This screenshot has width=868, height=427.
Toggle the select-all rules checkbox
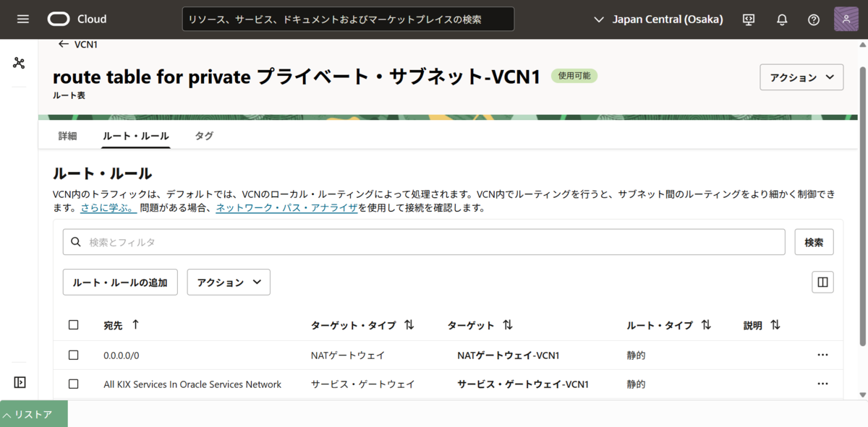(73, 325)
